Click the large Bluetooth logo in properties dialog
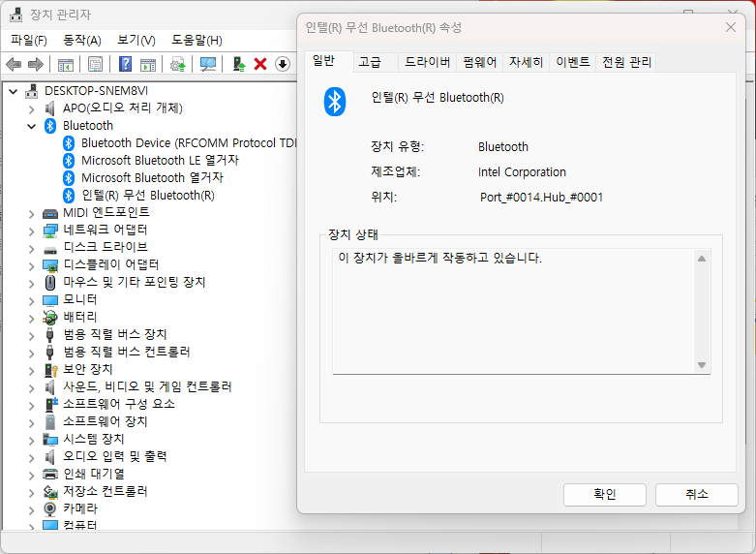The image size is (756, 554). pos(335,102)
